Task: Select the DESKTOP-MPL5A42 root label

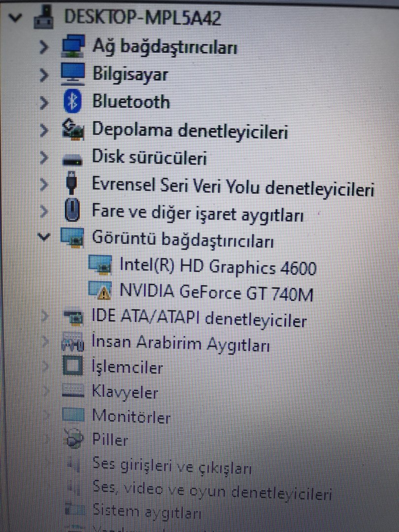Action: (142, 17)
